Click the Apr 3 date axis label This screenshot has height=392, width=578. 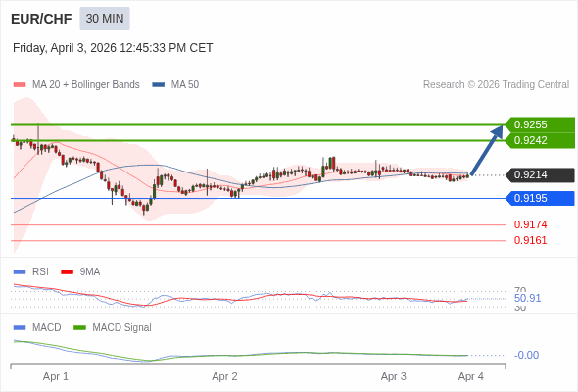click(393, 377)
